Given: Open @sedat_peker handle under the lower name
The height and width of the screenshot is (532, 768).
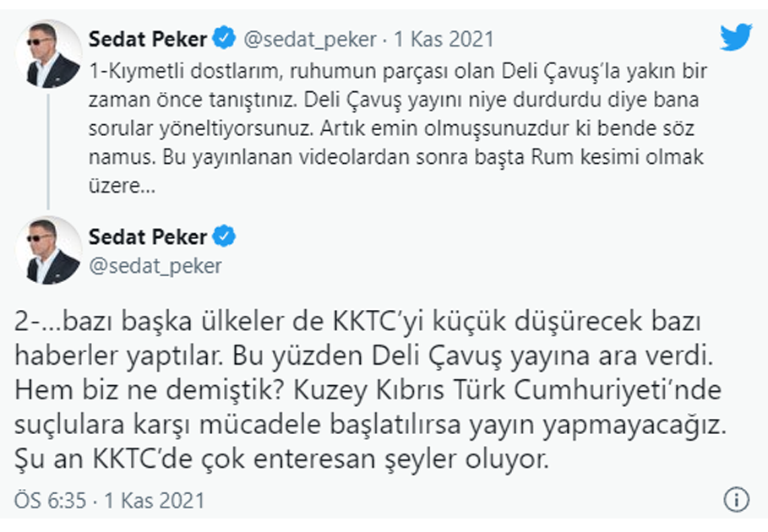Looking at the screenshot, I should tap(155, 265).
